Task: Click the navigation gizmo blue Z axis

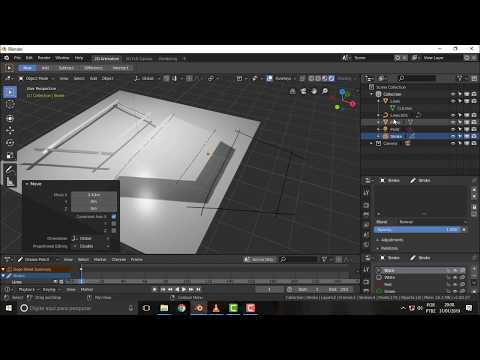Action: (x=342, y=91)
